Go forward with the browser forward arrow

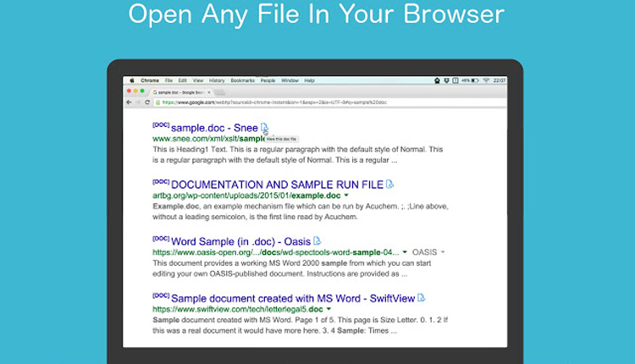pyautogui.click(x=138, y=102)
